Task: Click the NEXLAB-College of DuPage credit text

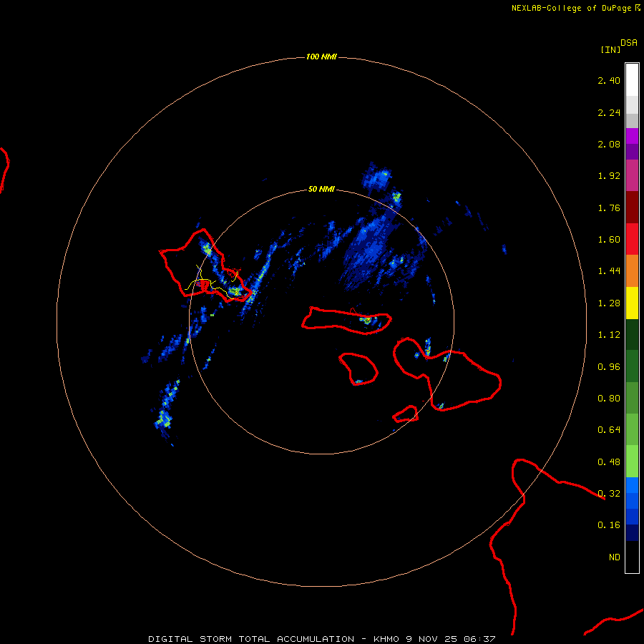Action: pyautogui.click(x=575, y=8)
